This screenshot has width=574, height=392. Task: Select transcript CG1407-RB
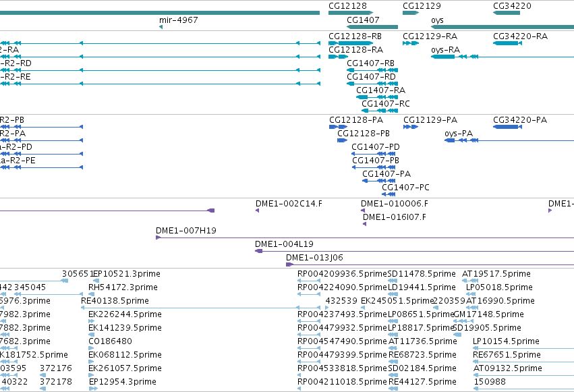372,70
